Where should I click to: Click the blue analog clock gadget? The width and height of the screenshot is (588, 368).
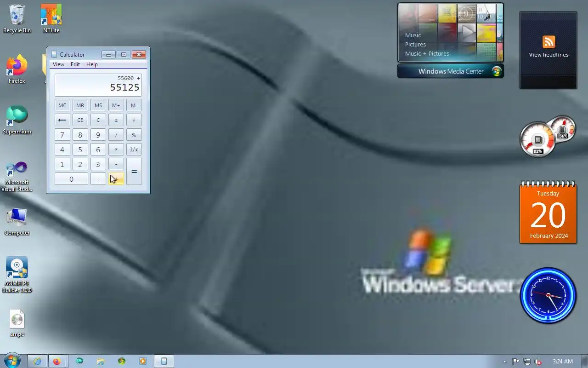(x=548, y=295)
